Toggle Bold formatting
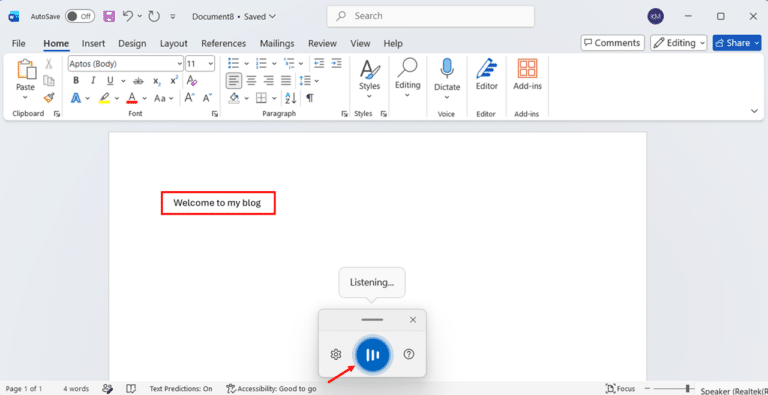768x395 pixels. point(76,81)
